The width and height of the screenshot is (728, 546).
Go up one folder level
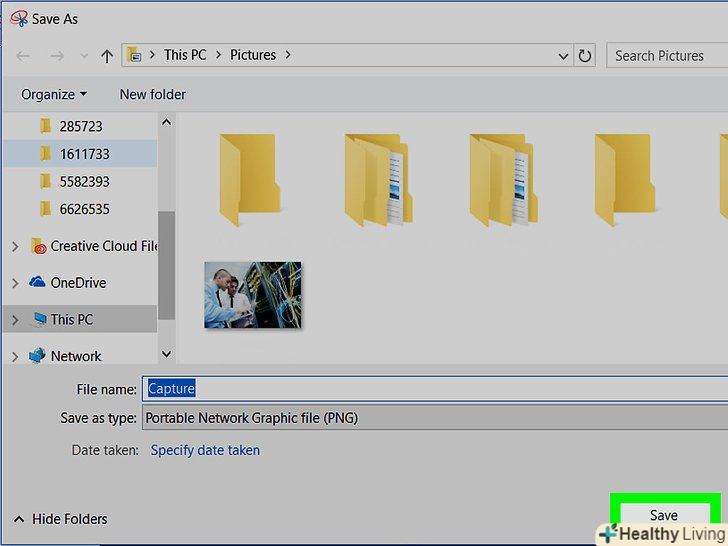pos(107,56)
